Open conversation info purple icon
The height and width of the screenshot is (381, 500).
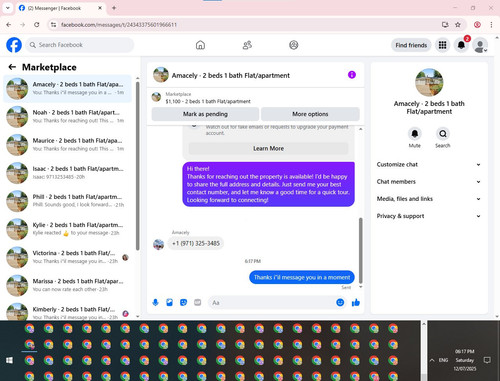tap(352, 75)
